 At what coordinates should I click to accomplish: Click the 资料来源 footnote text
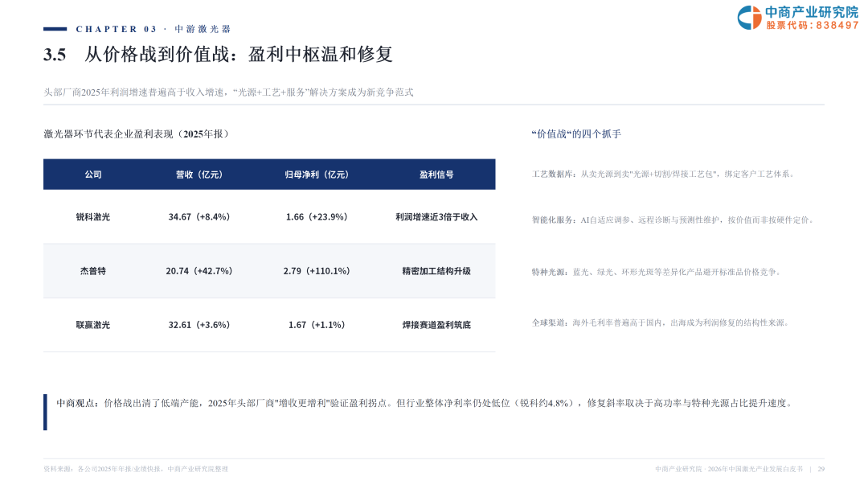click(136, 469)
